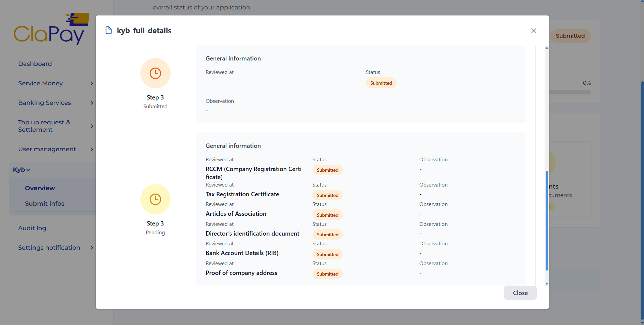Open the Submit infos page
This screenshot has height=325, width=644.
(x=44, y=204)
